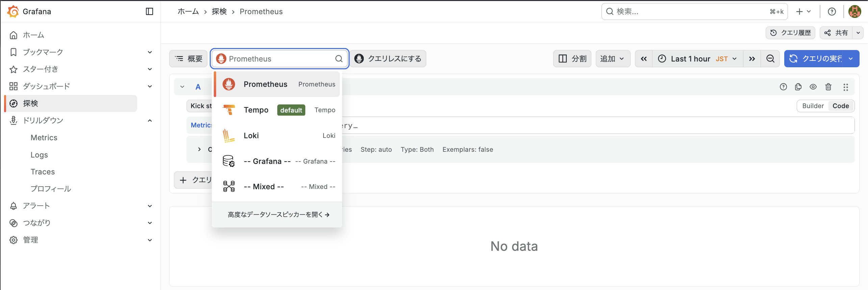Viewport: 868px width, 290px height.
Task: Duplicate query A using the copy icon
Action: tap(798, 87)
